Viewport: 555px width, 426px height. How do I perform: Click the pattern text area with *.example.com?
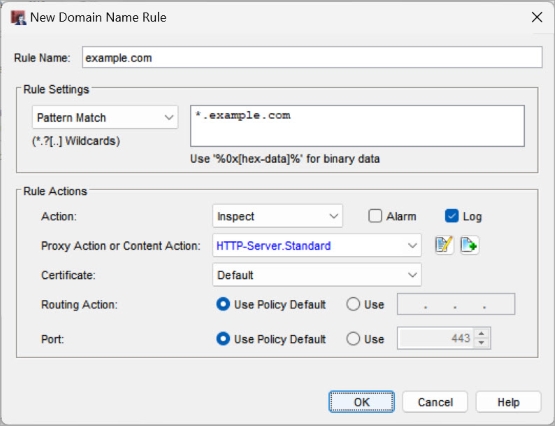point(357,126)
